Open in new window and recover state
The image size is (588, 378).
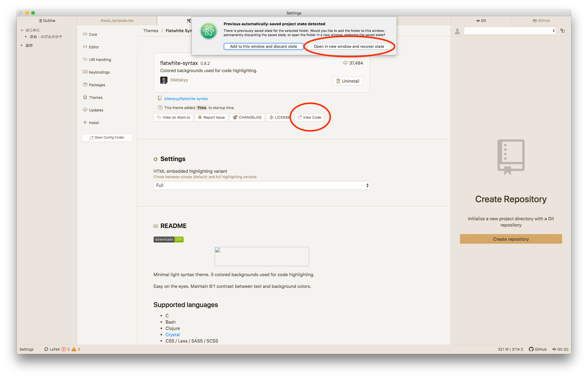tap(348, 46)
